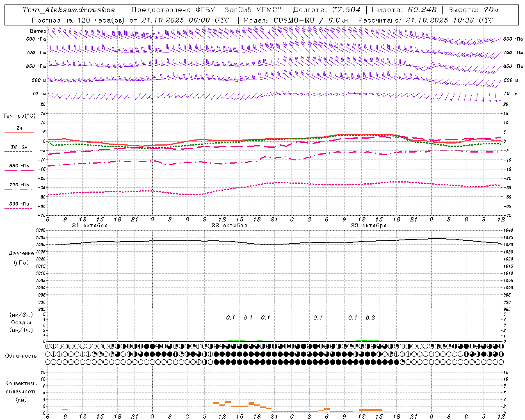Viewport: 525px width, 420px height.
Task: Click the left-axis '-40' temperature tick label
Action: click(42, 216)
